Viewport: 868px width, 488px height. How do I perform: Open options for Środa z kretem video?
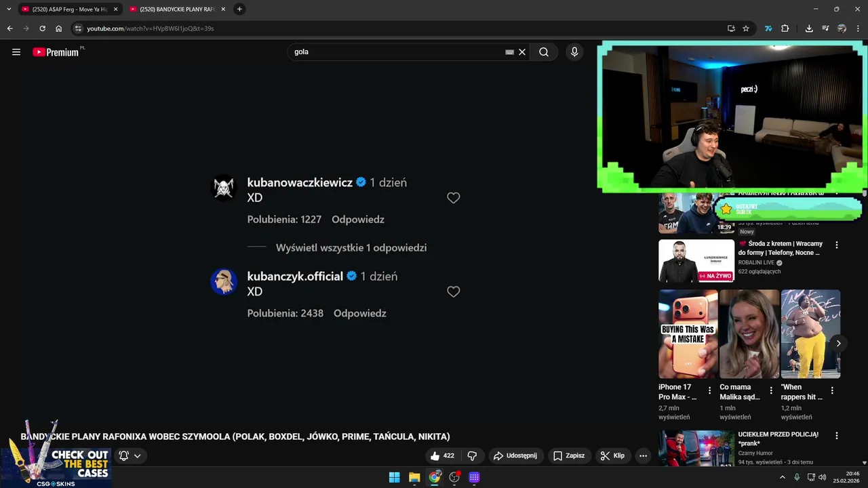coord(837,245)
